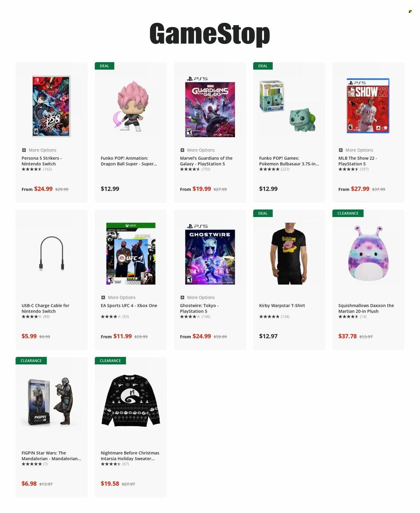Open Nightmare Before Christmas Holiday Sweater link
Screen dimensions: 420x513
pyautogui.click(x=130, y=456)
